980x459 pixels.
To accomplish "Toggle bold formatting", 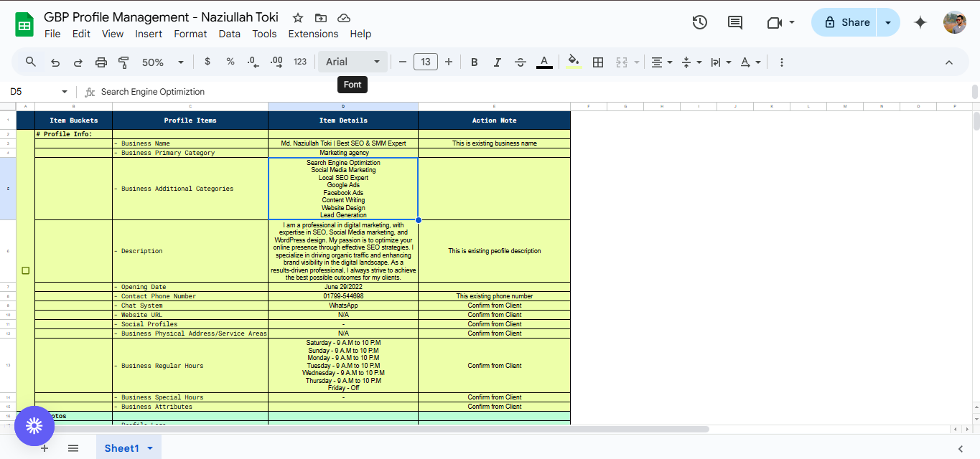I will point(474,62).
